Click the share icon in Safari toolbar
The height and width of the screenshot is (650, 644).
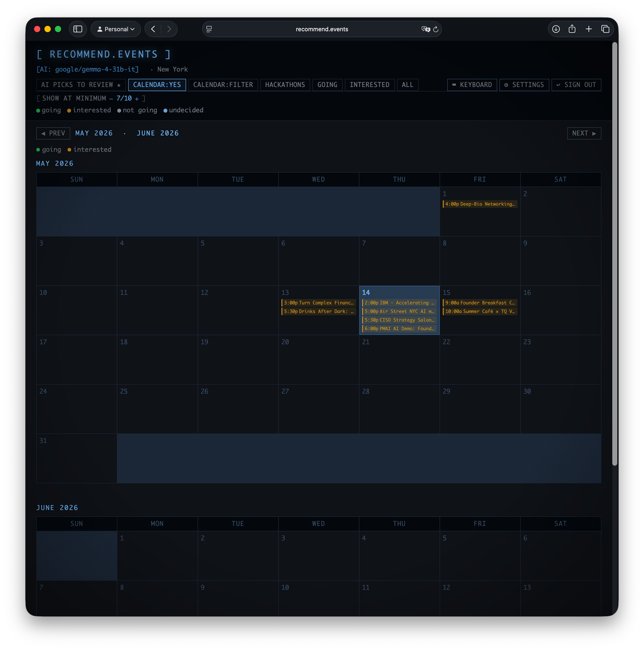coord(572,29)
